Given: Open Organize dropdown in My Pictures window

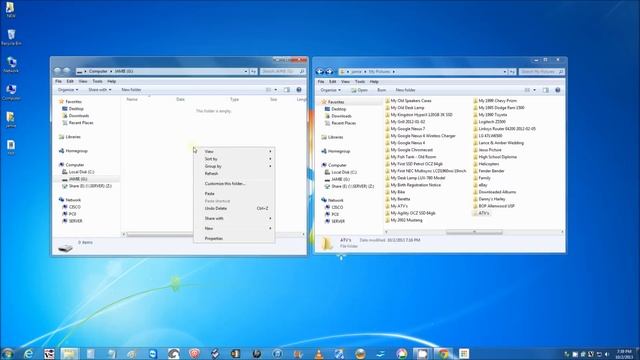Looking at the screenshot, I should [x=330, y=90].
